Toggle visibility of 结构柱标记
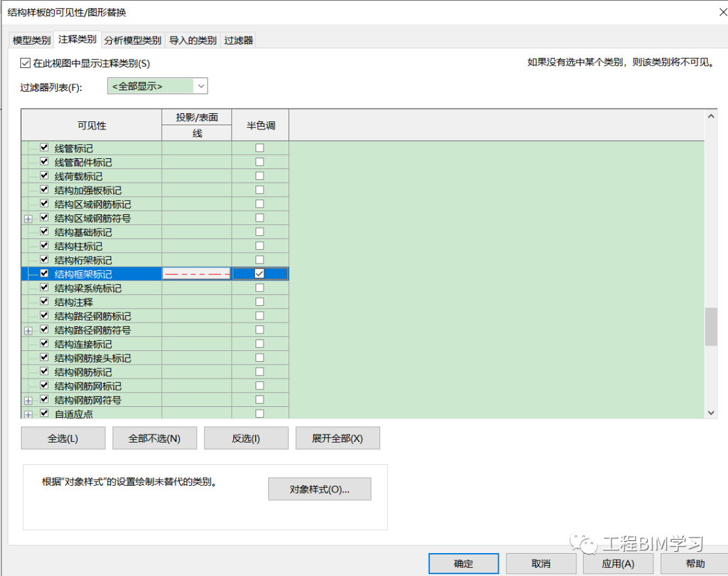This screenshot has width=728, height=576. pyautogui.click(x=44, y=245)
